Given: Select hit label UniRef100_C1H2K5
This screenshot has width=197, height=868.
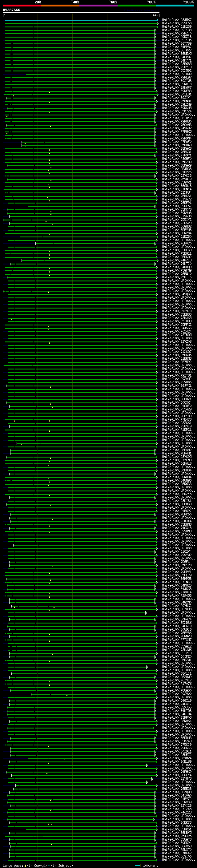Looking at the screenshot, I should 177,172.
